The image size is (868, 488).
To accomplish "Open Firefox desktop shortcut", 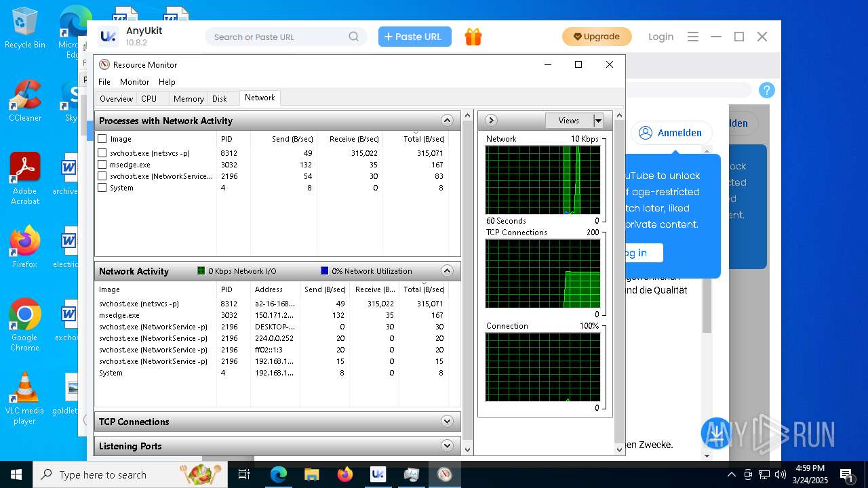I will tap(24, 247).
